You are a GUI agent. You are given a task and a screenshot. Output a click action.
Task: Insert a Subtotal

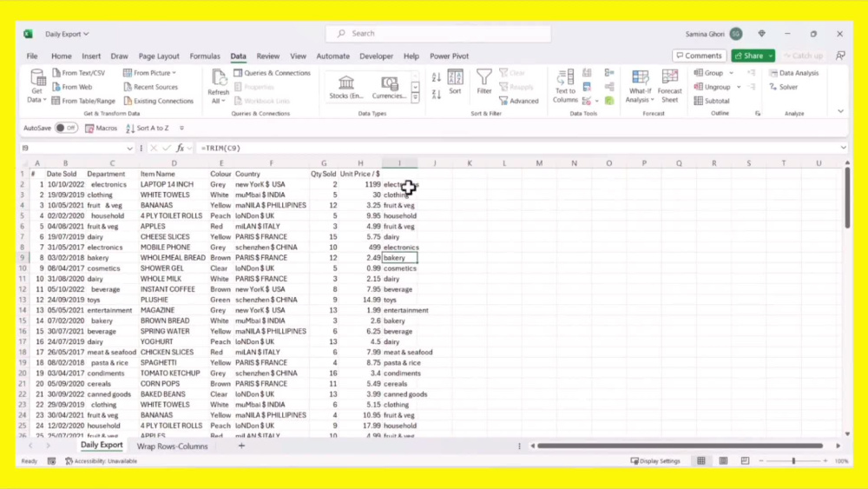(712, 101)
